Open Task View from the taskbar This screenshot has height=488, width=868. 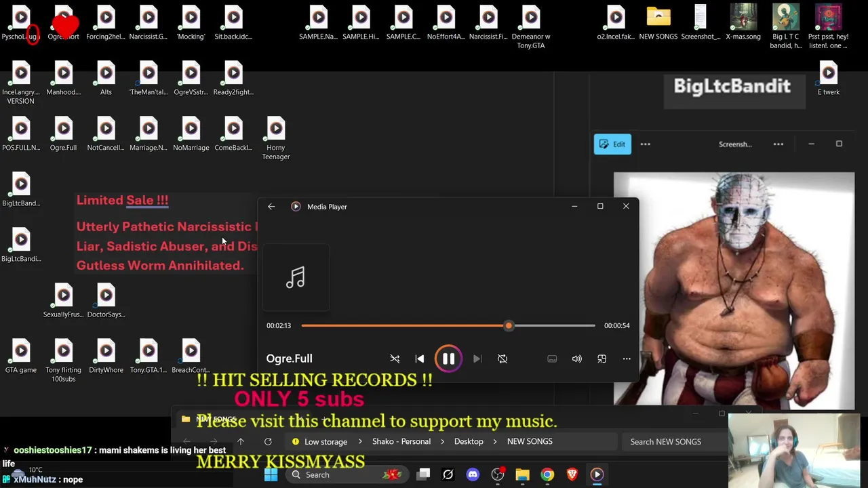point(423,475)
